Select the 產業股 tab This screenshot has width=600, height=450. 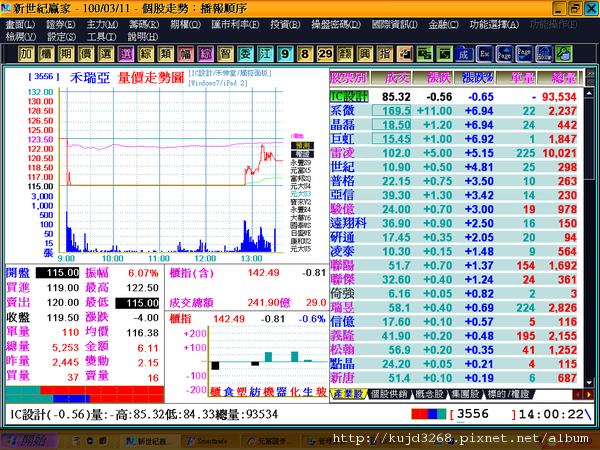pyautogui.click(x=348, y=394)
